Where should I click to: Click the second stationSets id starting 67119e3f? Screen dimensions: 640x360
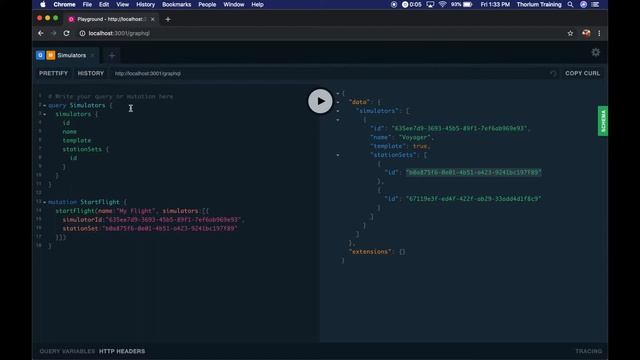[473, 199]
